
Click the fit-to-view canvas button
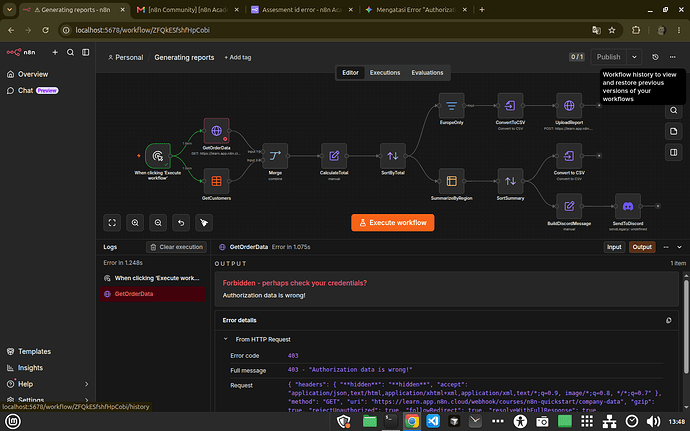click(112, 223)
